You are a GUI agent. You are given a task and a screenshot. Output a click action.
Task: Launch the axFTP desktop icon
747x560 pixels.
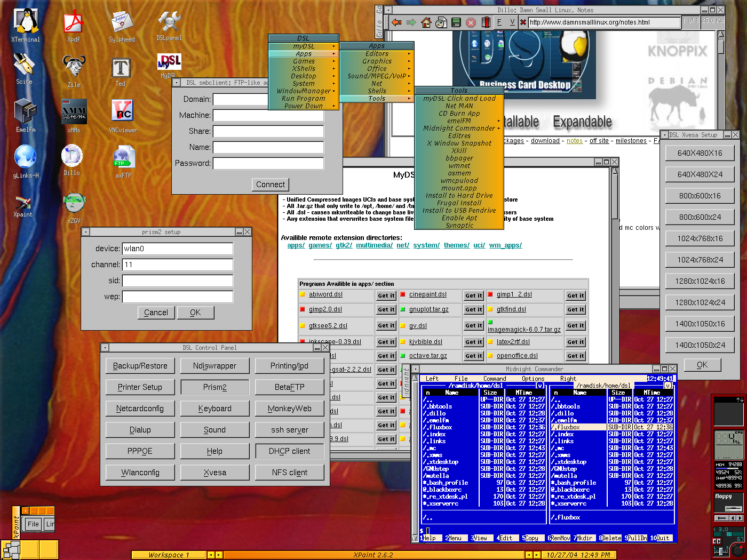coord(123,162)
